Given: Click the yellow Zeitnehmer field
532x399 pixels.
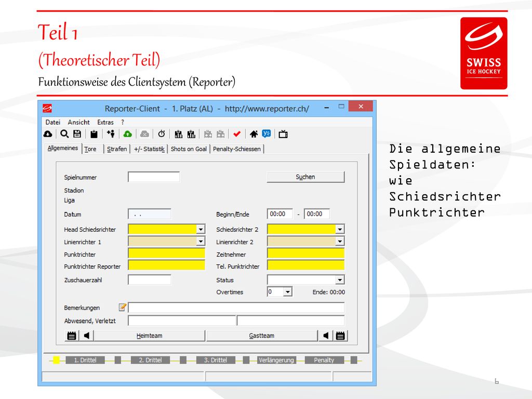Looking at the screenshot, I should click(x=305, y=253).
